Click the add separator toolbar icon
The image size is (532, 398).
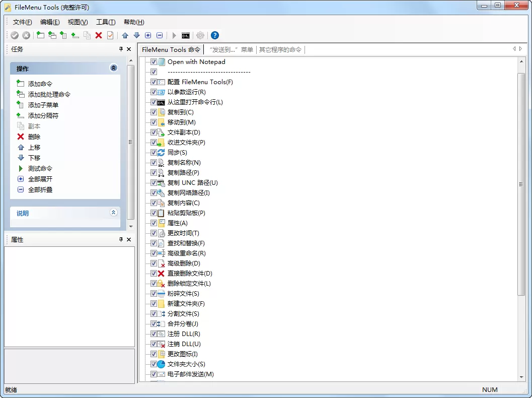pos(75,35)
